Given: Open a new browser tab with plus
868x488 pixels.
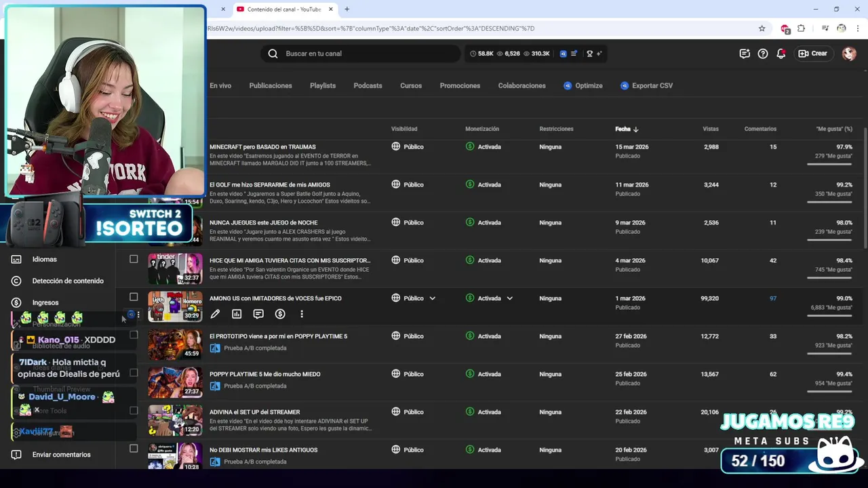Looking at the screenshot, I should [x=347, y=9].
